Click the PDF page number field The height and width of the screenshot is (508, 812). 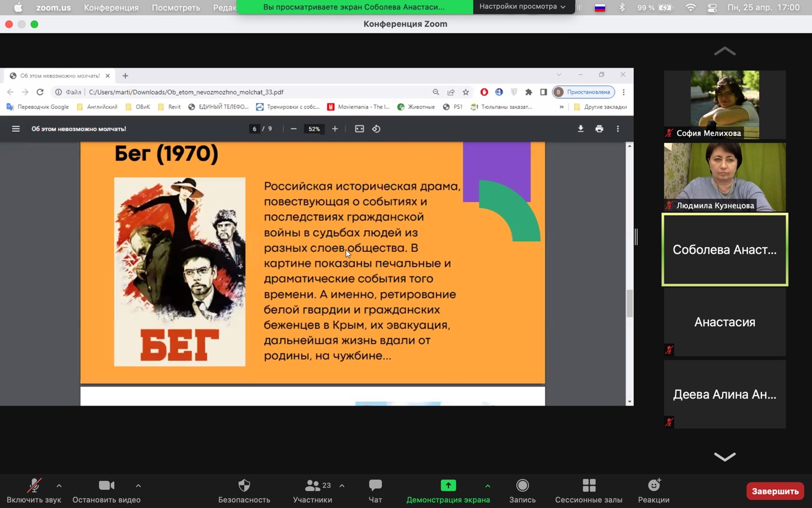click(x=254, y=129)
